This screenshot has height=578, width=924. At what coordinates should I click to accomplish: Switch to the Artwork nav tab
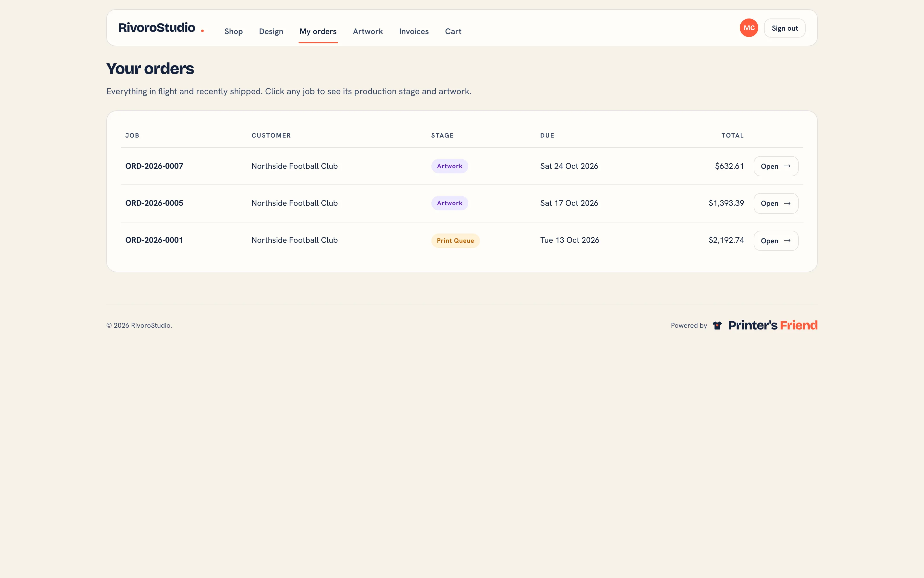tap(368, 31)
